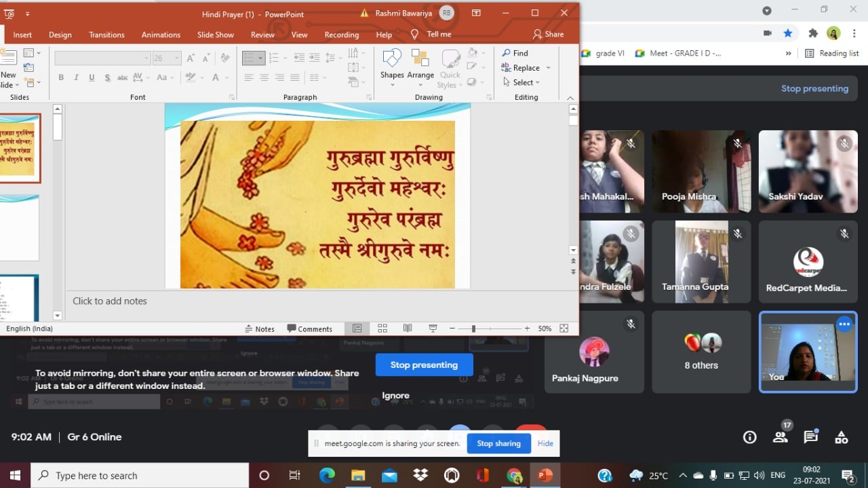Viewport: 868px width, 488px height.
Task: Switch to Slide Sorter view
Action: (382, 329)
